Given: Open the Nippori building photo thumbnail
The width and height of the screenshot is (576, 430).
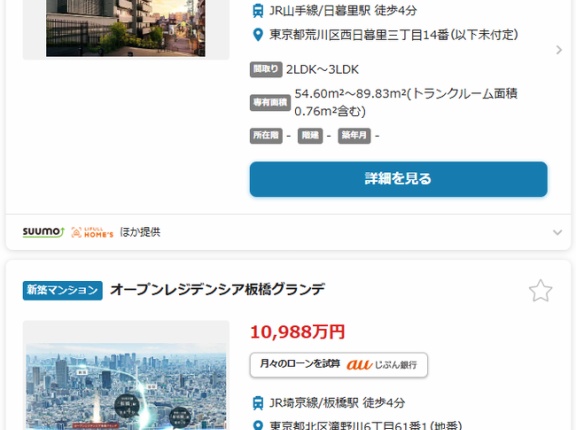Looking at the screenshot, I should 126,28.
